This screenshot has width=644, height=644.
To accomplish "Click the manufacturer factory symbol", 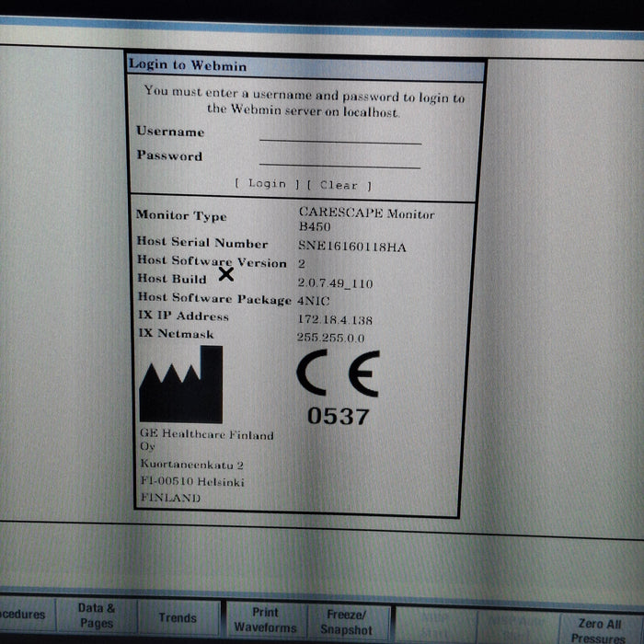I will coord(181,385).
